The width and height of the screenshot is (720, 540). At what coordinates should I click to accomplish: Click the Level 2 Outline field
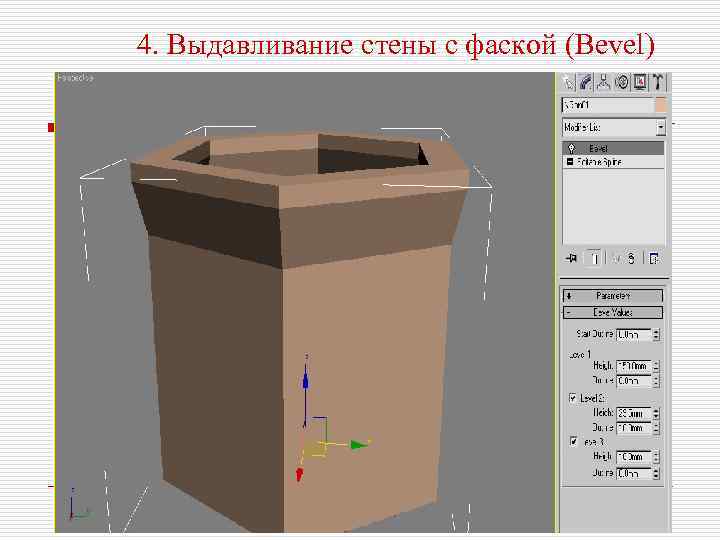[x=634, y=428]
